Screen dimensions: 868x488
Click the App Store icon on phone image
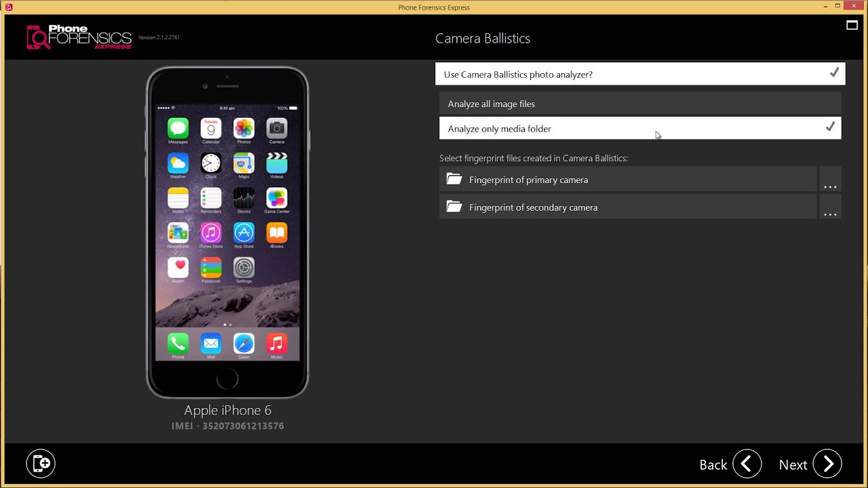tap(243, 232)
